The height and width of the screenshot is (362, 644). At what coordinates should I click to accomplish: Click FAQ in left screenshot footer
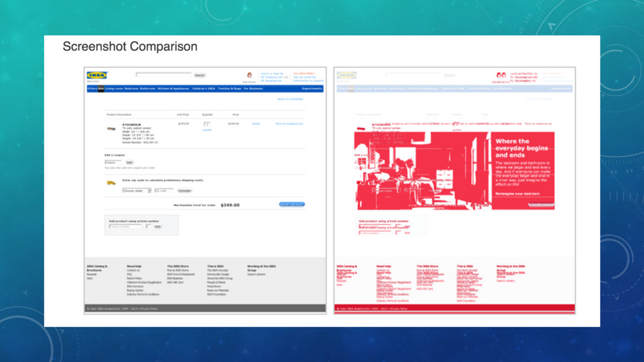tap(129, 275)
